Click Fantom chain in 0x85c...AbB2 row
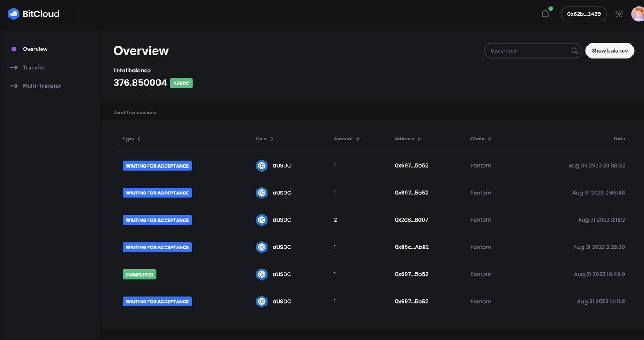Image resolution: width=644 pixels, height=340 pixels. [481, 247]
